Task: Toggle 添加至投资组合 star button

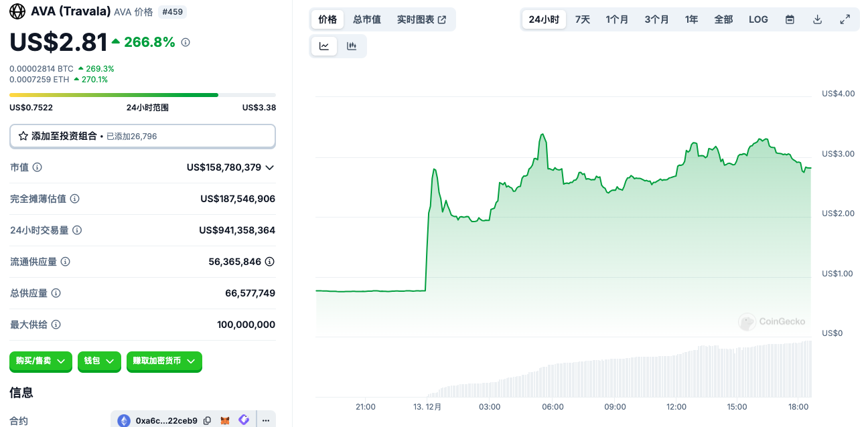Action: (x=23, y=136)
